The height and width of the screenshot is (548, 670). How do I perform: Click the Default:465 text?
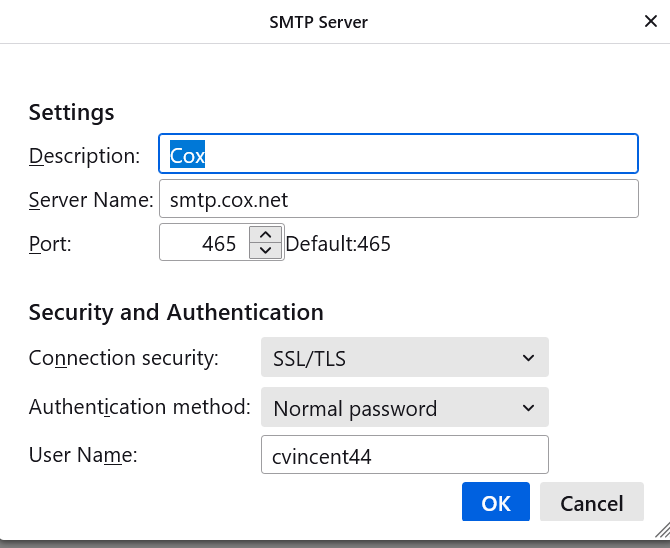tap(338, 243)
